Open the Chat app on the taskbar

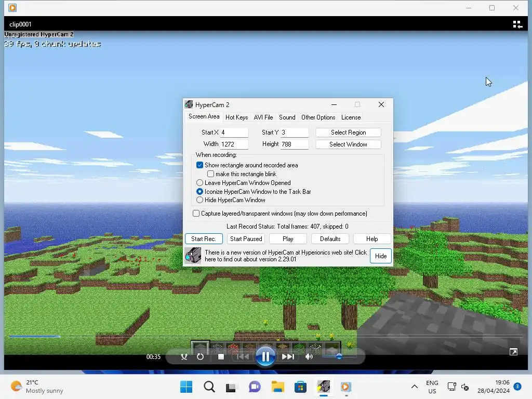[255, 387]
